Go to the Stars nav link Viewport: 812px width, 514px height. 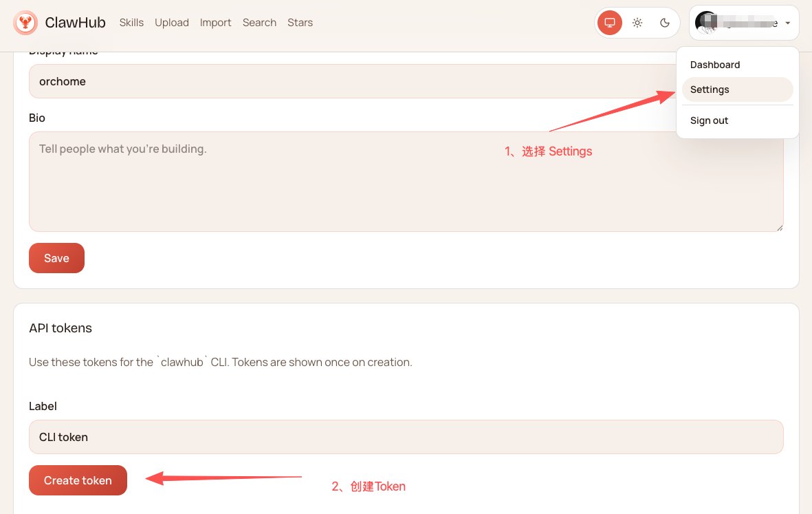point(300,23)
